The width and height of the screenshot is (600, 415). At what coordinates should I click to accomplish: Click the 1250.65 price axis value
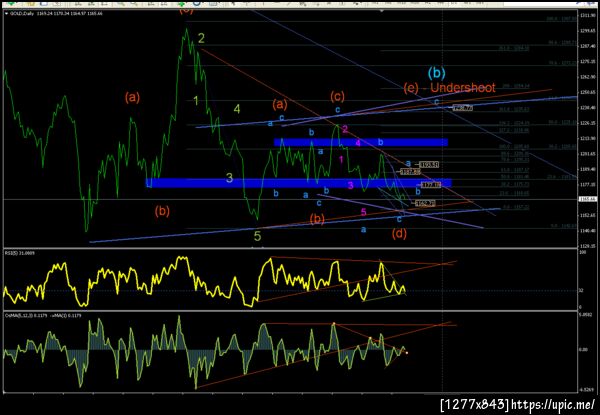pos(590,92)
